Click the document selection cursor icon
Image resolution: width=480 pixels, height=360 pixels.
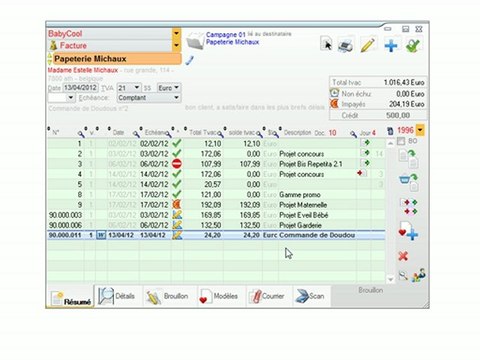point(326,44)
